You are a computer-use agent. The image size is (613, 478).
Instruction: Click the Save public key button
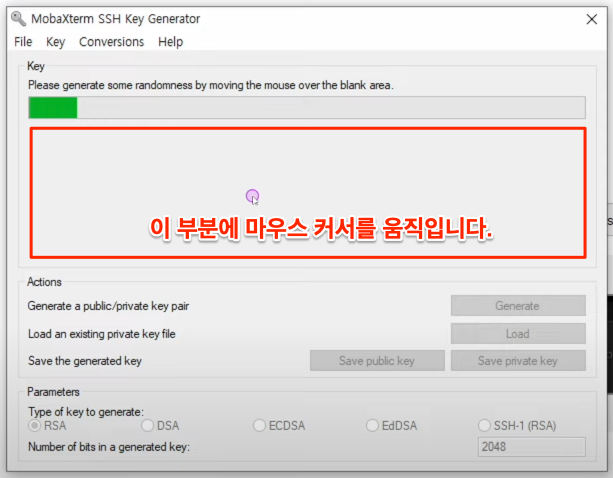click(x=377, y=360)
